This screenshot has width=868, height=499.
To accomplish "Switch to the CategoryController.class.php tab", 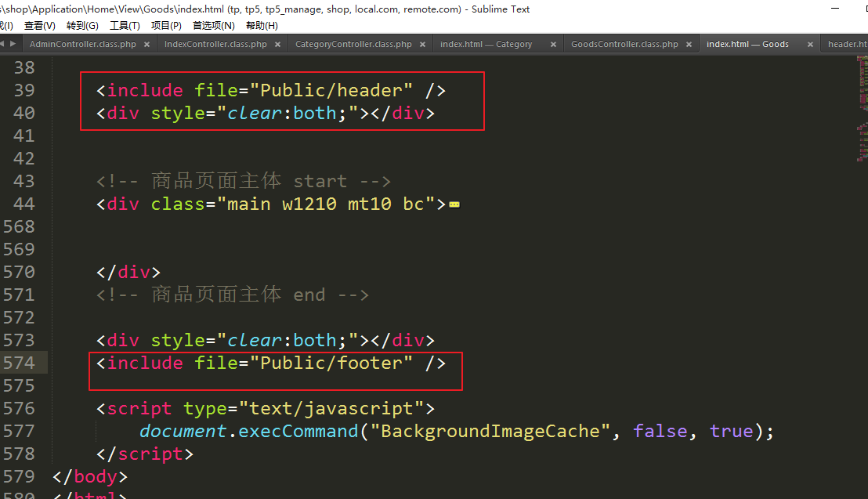I will (353, 45).
